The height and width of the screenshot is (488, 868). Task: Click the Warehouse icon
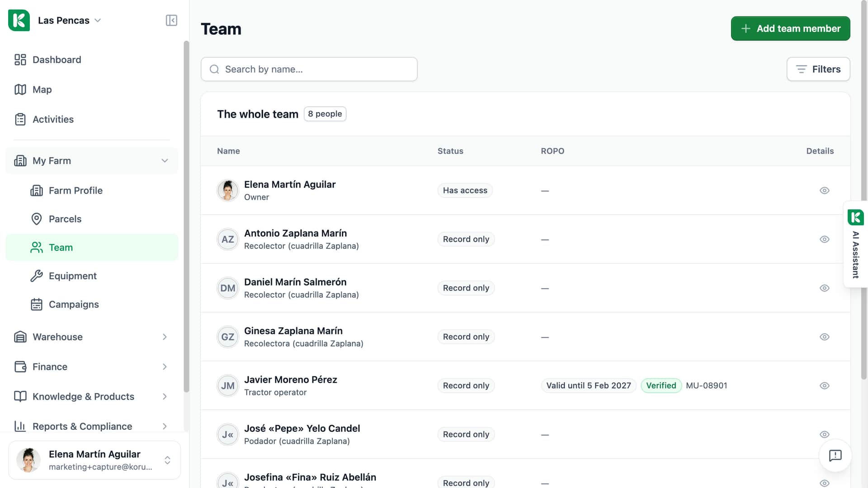[20, 337]
